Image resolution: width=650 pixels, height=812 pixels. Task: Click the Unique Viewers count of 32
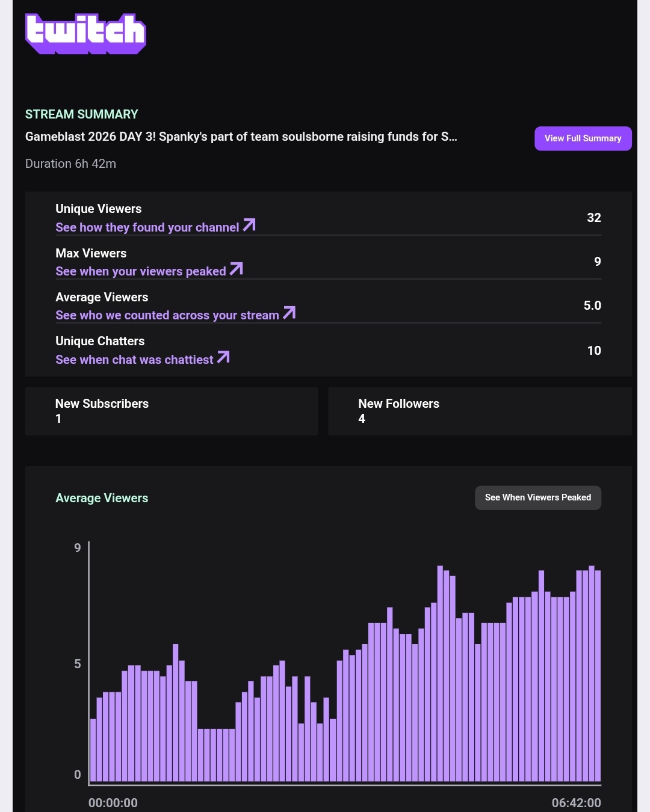coord(593,218)
